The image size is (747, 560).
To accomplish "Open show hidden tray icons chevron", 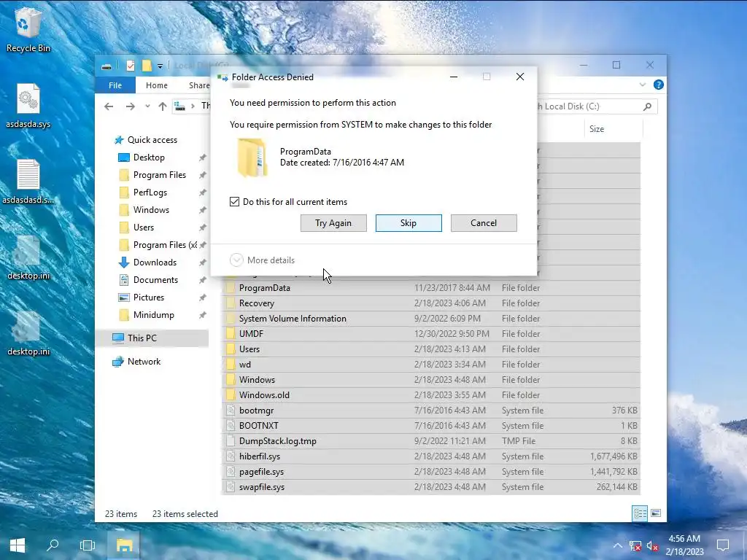I will (617, 545).
